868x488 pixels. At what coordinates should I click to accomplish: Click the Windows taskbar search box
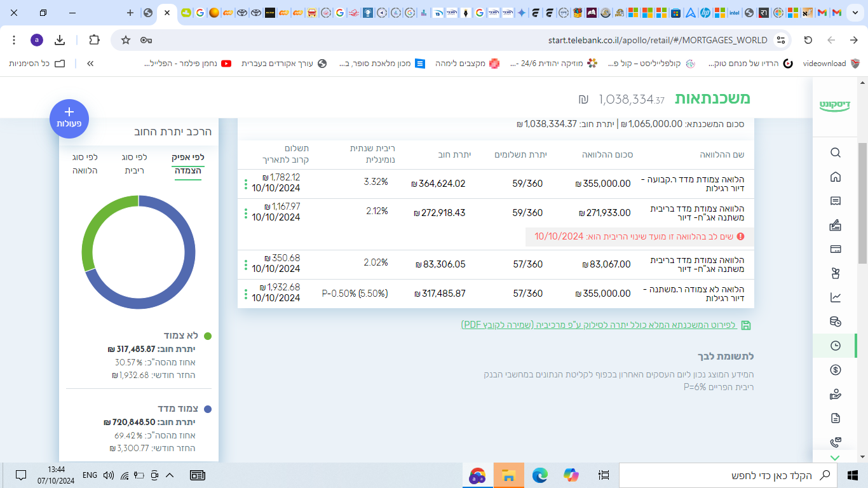coord(728,475)
